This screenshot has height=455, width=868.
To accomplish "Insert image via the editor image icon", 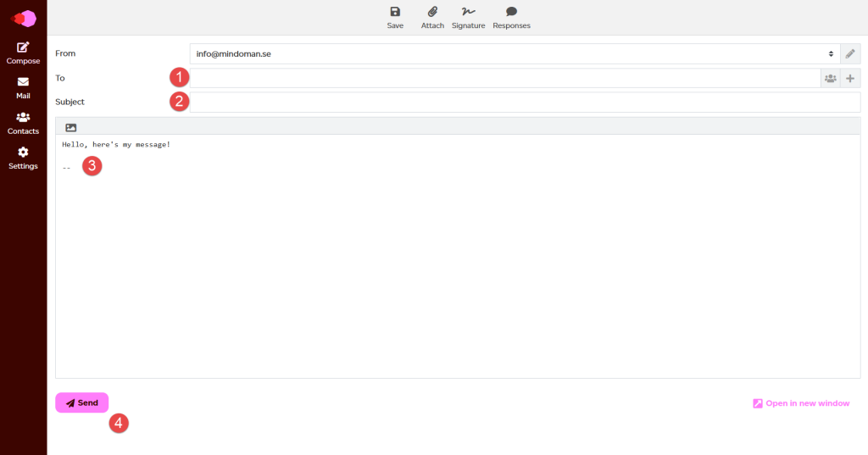I will click(x=71, y=127).
